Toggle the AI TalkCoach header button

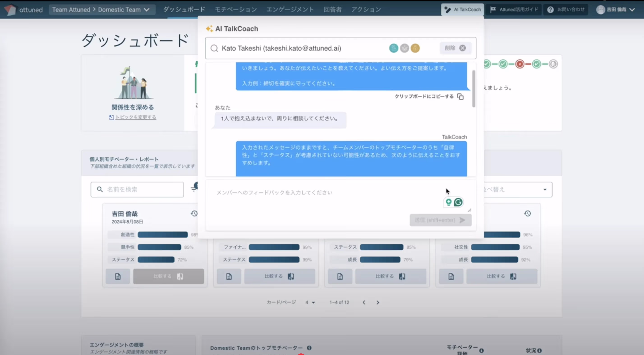pos(462,9)
